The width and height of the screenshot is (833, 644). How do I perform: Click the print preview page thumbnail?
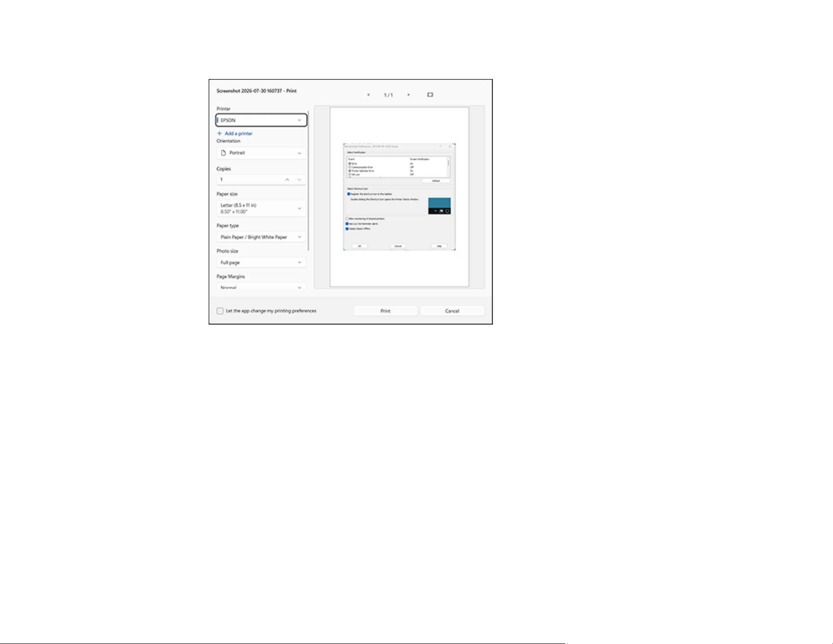399,197
